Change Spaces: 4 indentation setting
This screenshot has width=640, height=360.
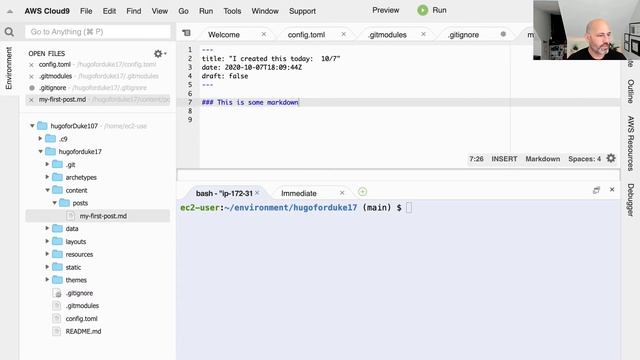pos(584,159)
